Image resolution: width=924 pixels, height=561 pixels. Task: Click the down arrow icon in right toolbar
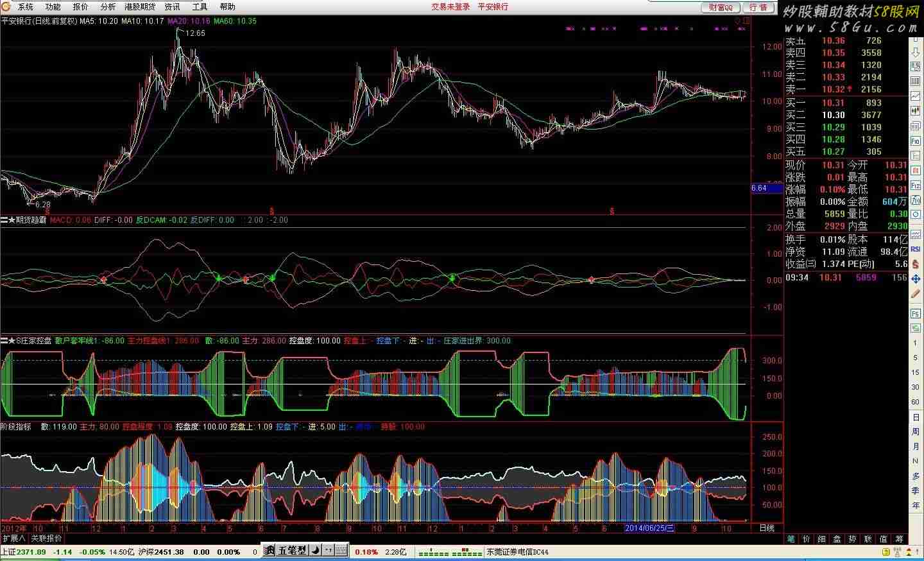tap(916, 52)
